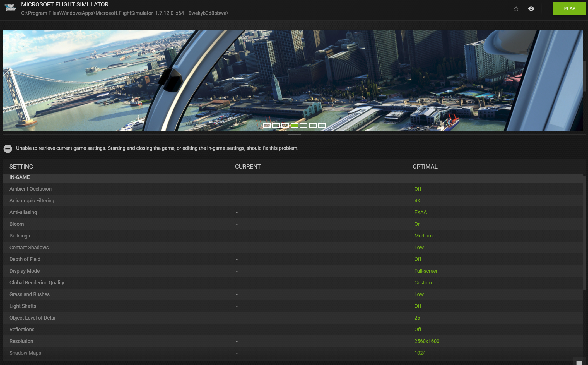Open the feedback icon at bottom right
588x365 pixels.
coord(579,362)
